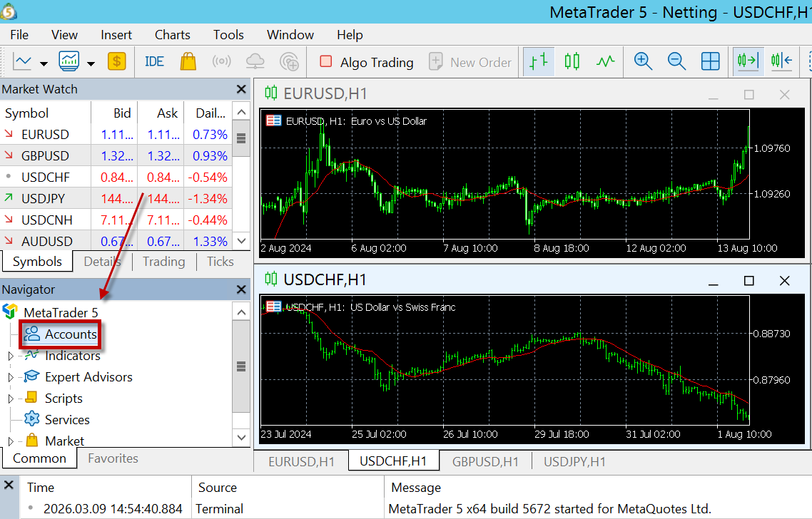Open the Charts menu
Image resolution: width=812 pixels, height=519 pixels.
172,35
